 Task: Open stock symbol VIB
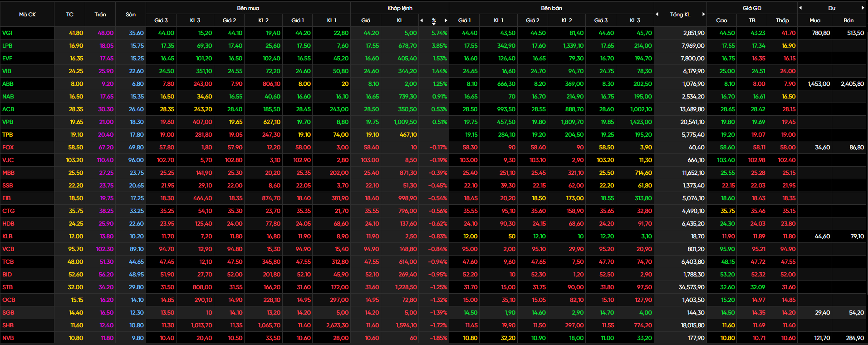[7, 71]
